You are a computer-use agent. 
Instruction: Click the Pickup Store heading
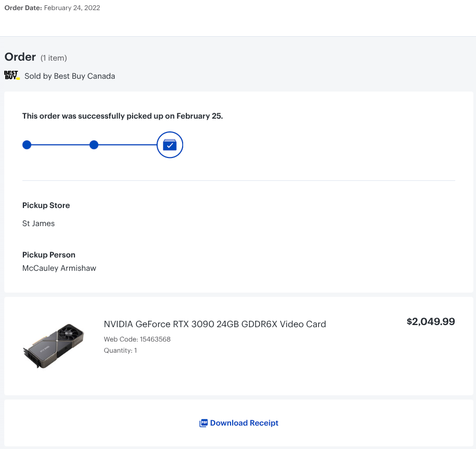(x=46, y=205)
